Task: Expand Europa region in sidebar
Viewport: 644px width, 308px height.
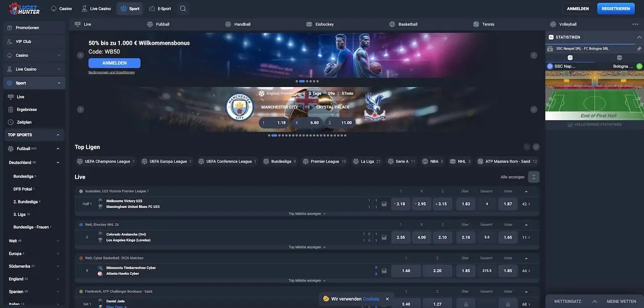Action: tap(58, 254)
